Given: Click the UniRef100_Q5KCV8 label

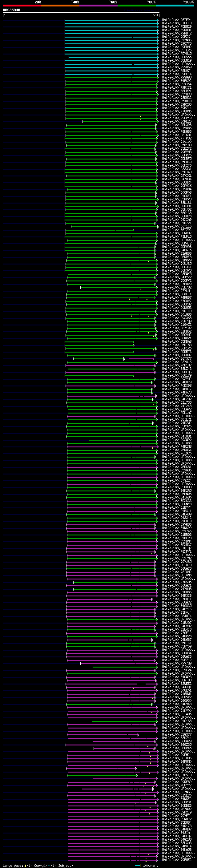Looking at the screenshot, I should (177, 200).
